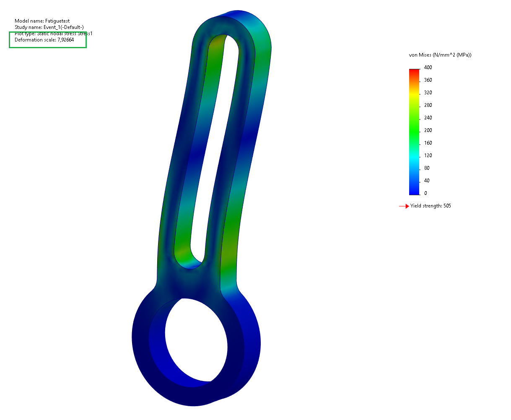Click the 320 legend tick label

coord(428,93)
